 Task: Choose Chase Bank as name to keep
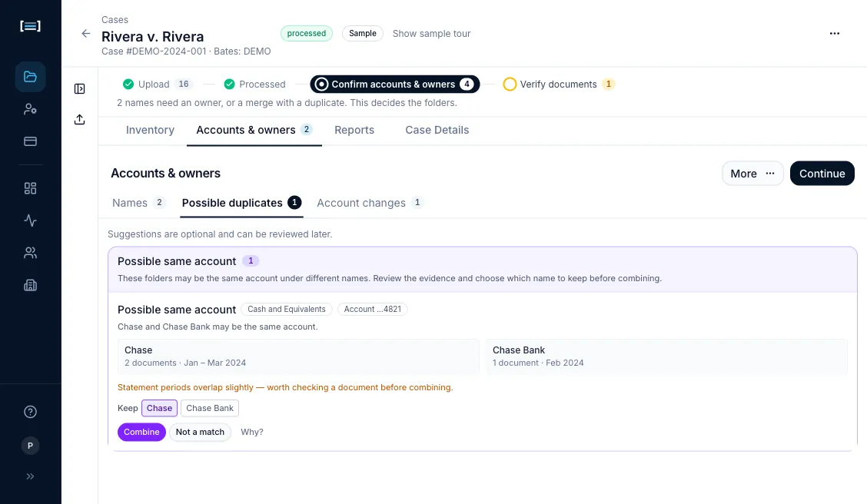click(x=210, y=409)
